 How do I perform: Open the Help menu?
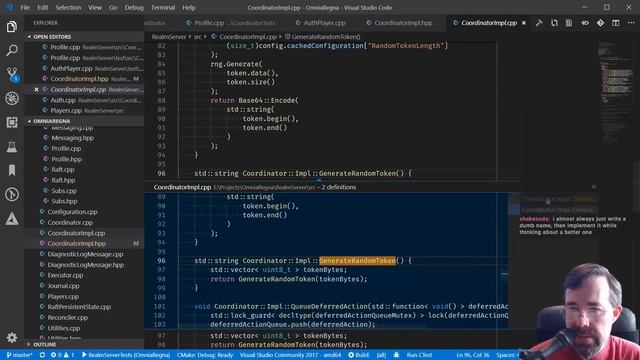[189, 7]
